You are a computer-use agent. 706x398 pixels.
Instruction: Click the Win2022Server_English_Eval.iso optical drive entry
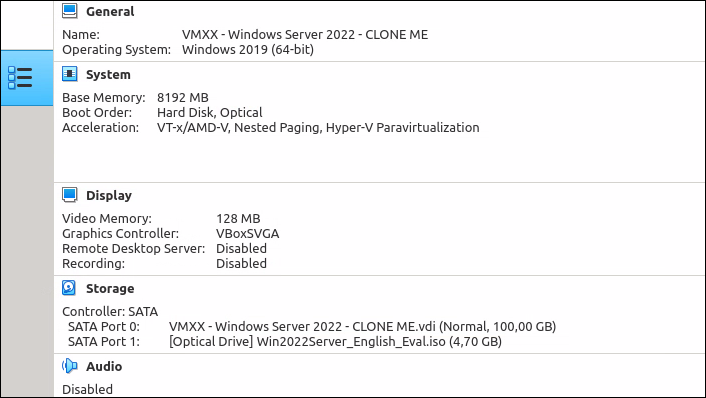coord(335,342)
